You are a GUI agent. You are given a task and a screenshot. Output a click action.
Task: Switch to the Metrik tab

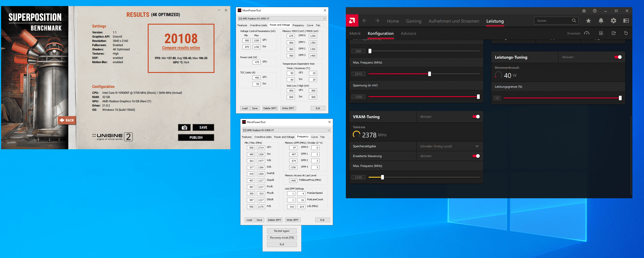[x=355, y=34]
